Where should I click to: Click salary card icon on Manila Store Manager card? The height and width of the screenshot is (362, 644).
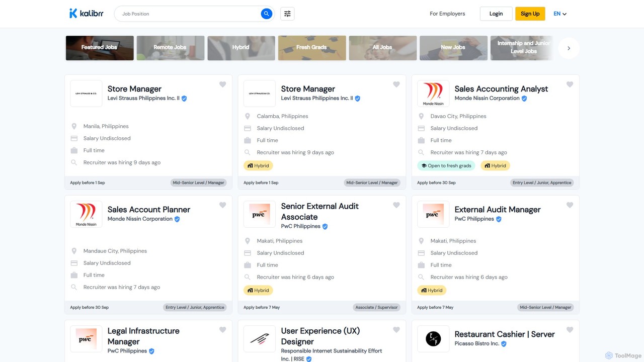click(x=74, y=138)
